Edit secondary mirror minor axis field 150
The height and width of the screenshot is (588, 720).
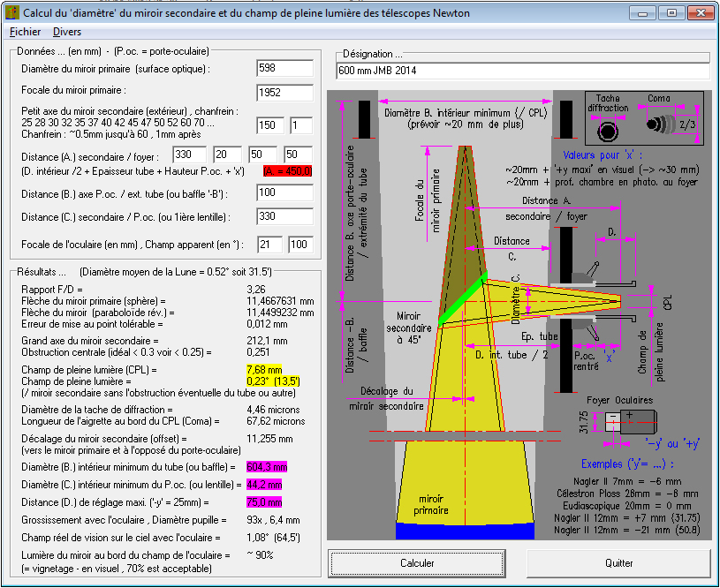pos(270,124)
